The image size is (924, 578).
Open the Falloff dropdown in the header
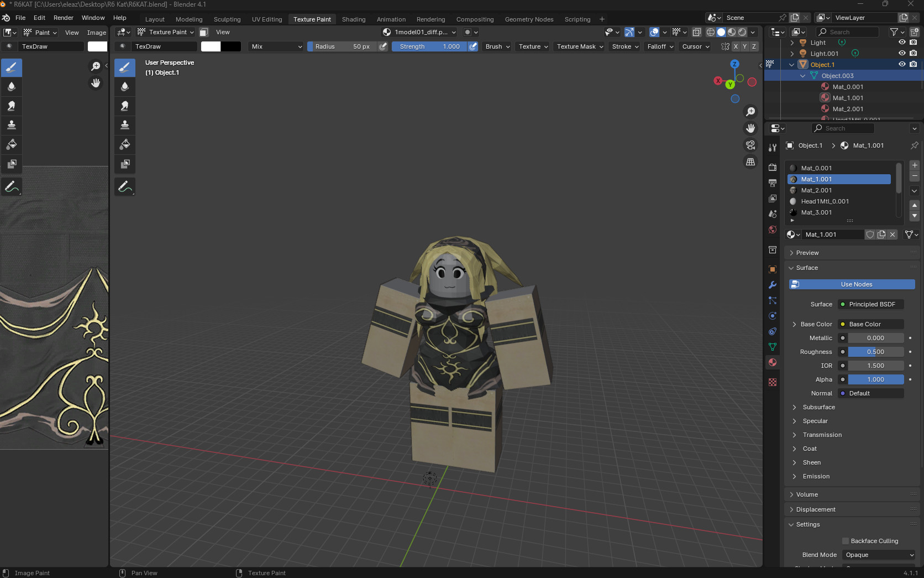(659, 46)
